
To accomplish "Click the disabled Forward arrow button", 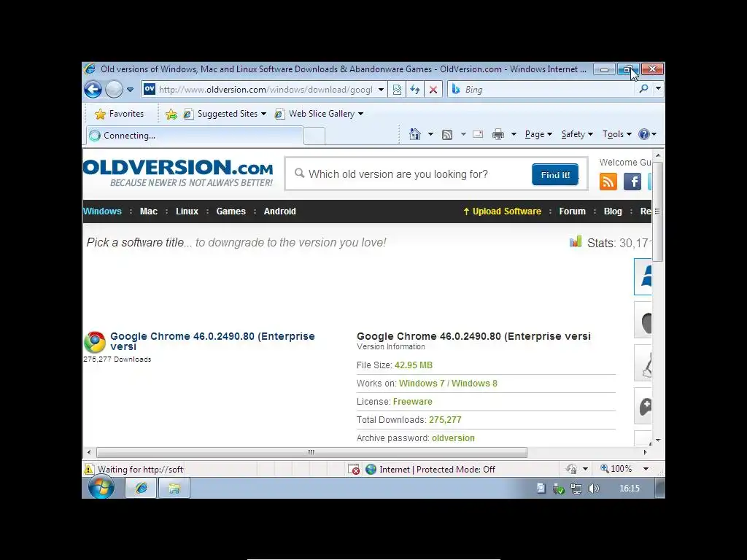I will (x=114, y=89).
